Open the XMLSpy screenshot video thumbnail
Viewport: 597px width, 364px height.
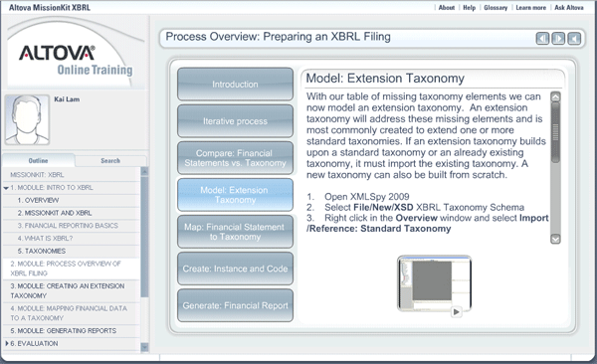coord(434,283)
